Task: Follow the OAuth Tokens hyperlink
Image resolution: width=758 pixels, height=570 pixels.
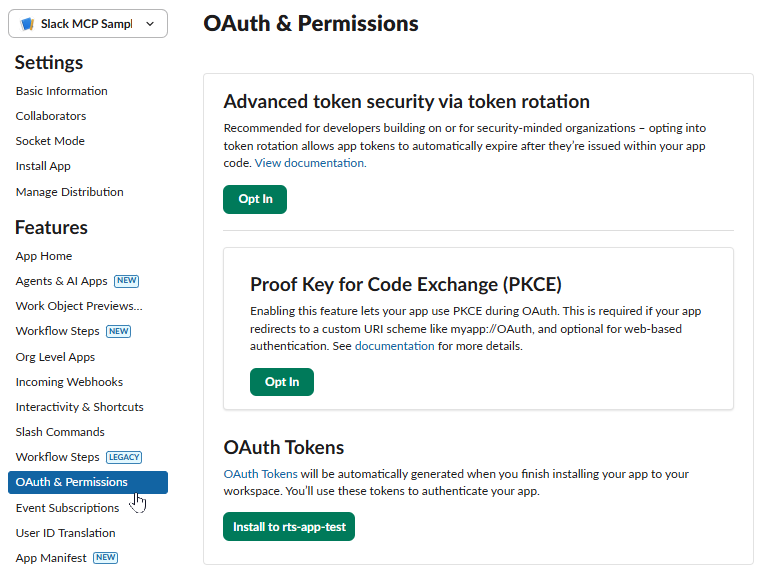Action: (x=260, y=474)
